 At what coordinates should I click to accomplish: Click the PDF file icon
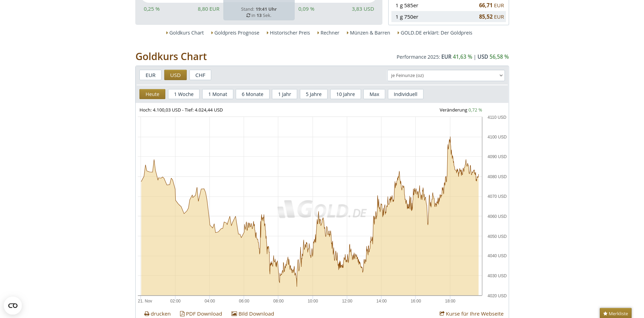click(x=182, y=314)
